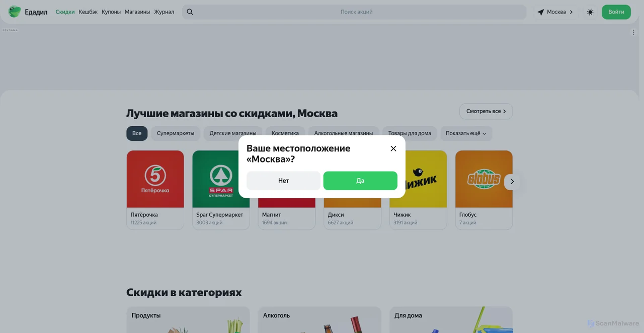Viewport: 644px width, 333px height.
Task: Click '11225 акций' under Пятёрочка
Action: (x=143, y=223)
